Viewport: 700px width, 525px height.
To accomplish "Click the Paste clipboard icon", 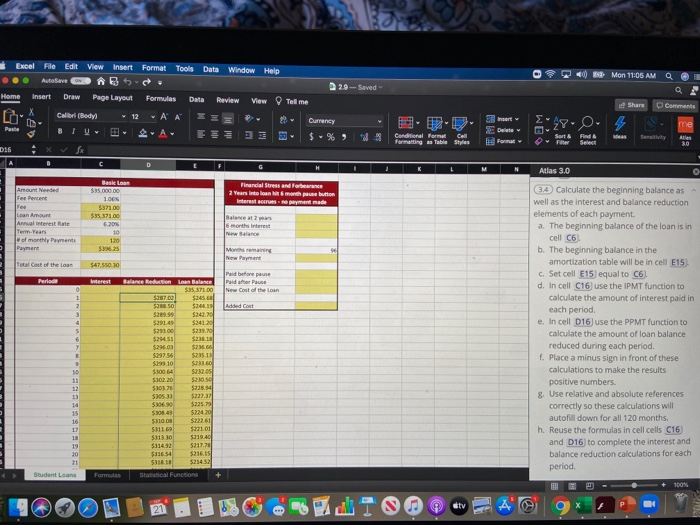I will [x=11, y=117].
